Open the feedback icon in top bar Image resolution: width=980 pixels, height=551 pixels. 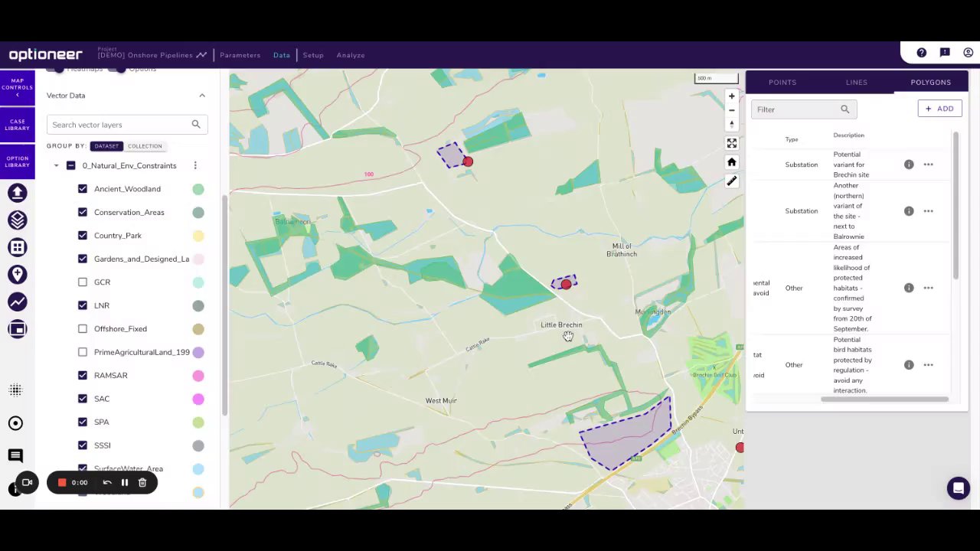945,53
